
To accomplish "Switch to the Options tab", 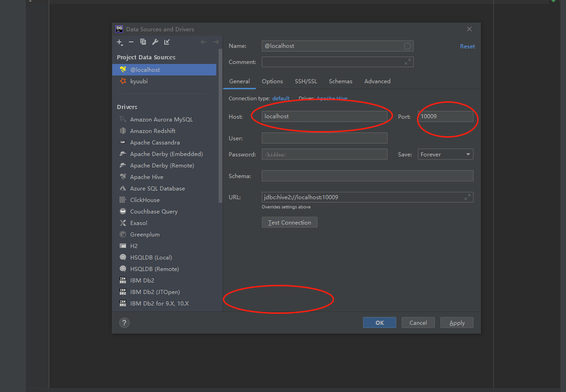I will coord(272,81).
